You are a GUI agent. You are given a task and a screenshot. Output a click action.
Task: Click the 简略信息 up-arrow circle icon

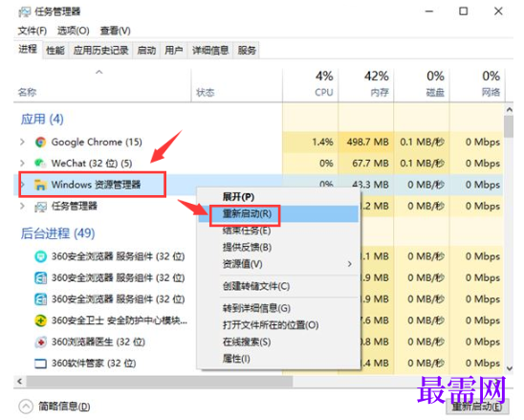pos(26,407)
